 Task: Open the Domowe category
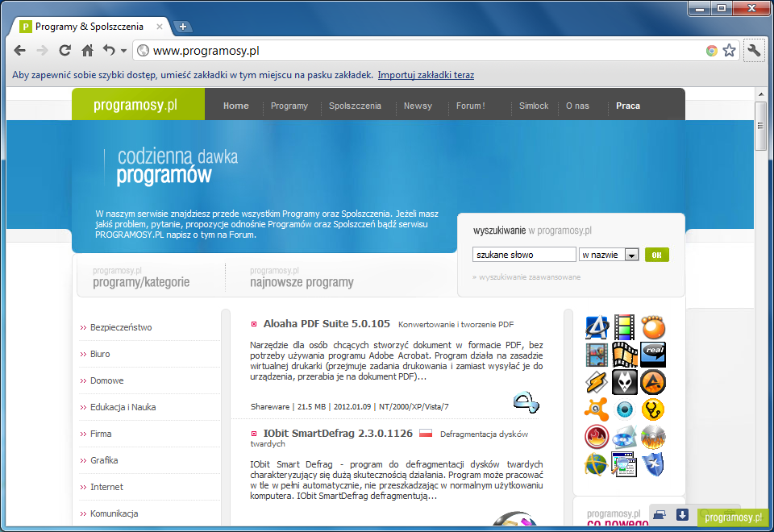tap(106, 380)
